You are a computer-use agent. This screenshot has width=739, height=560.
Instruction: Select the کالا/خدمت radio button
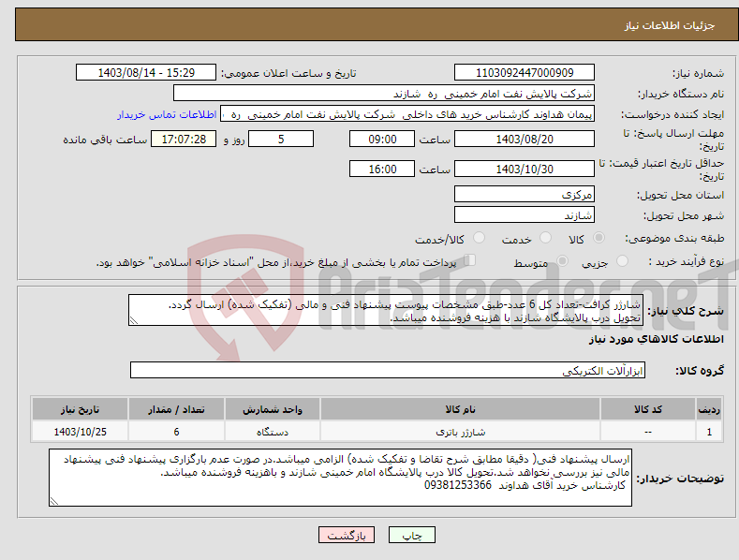[x=479, y=238]
